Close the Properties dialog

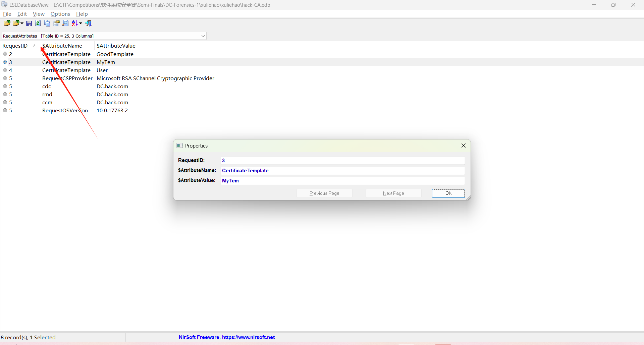pos(463,146)
